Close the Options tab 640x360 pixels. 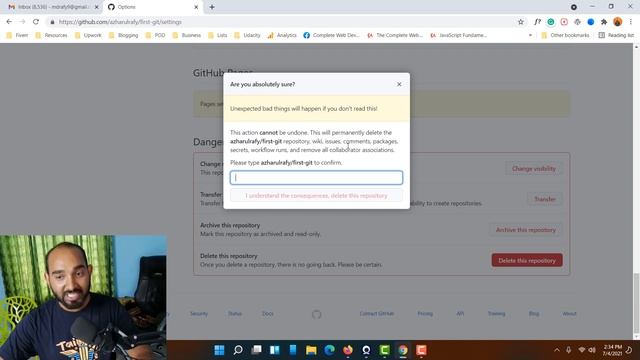(x=196, y=7)
